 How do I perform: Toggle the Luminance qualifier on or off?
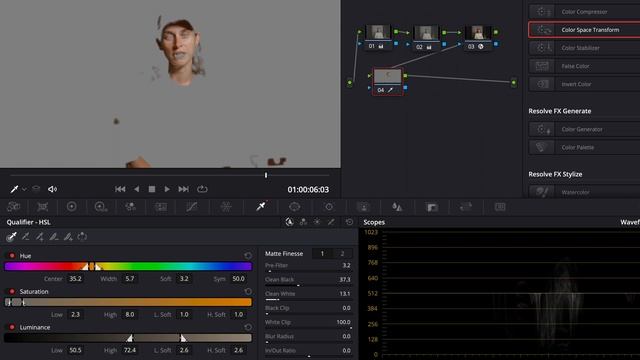click(x=12, y=327)
